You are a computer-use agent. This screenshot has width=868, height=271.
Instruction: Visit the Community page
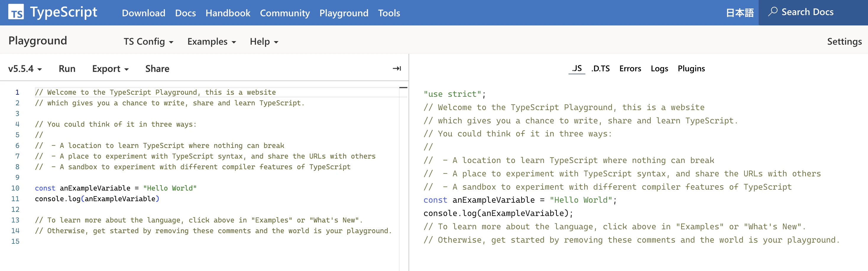tap(285, 13)
